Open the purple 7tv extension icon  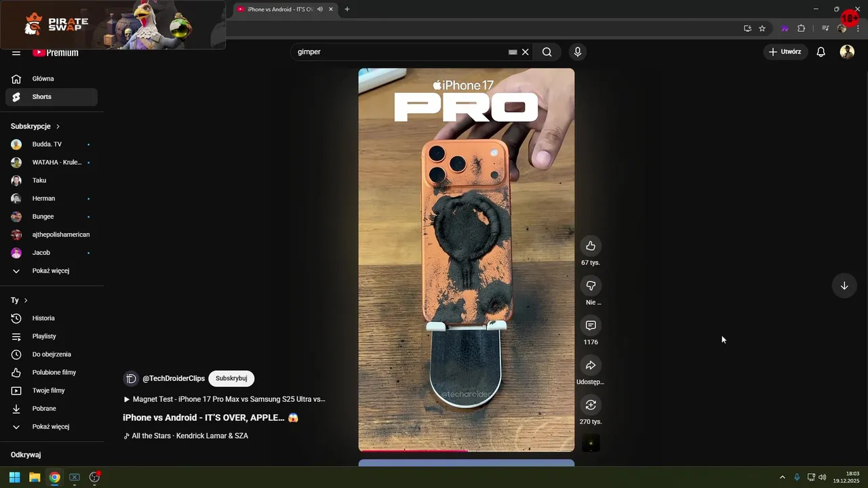click(785, 28)
